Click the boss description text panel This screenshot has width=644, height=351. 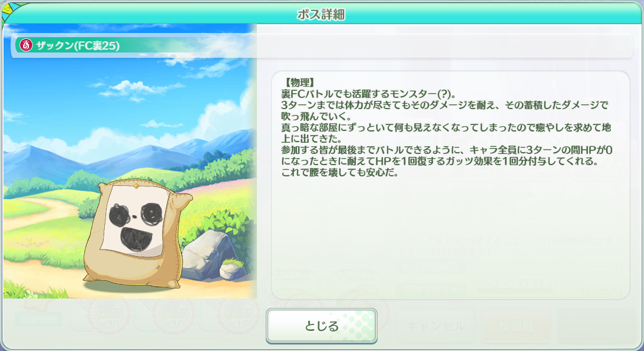(x=450, y=185)
